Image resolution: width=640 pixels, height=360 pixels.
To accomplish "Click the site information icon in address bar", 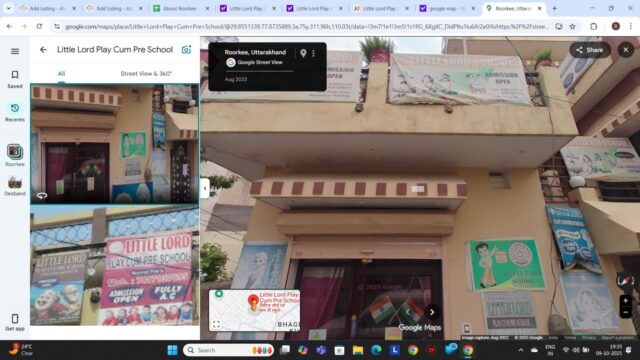I will pyautogui.click(x=57, y=27).
